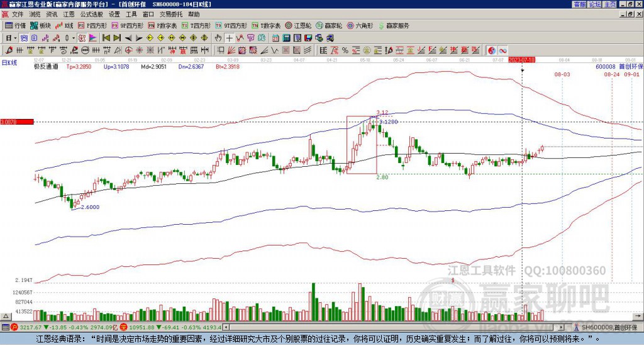Jump to first bar icon
This screenshot has height=345, width=644.
pyautogui.click(x=106, y=38)
